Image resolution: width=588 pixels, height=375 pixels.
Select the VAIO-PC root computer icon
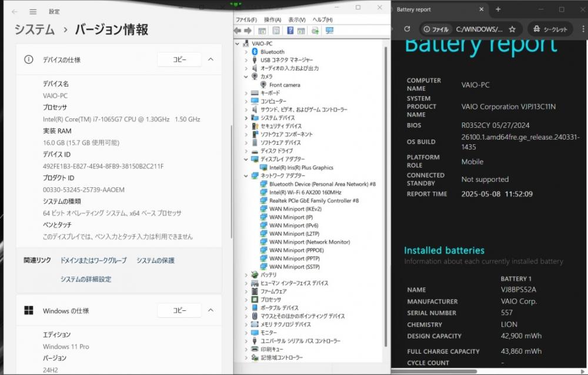pyautogui.click(x=246, y=44)
